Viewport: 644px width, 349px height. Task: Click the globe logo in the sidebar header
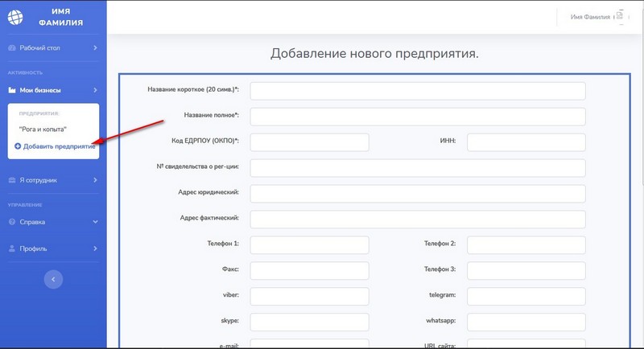coord(16,16)
